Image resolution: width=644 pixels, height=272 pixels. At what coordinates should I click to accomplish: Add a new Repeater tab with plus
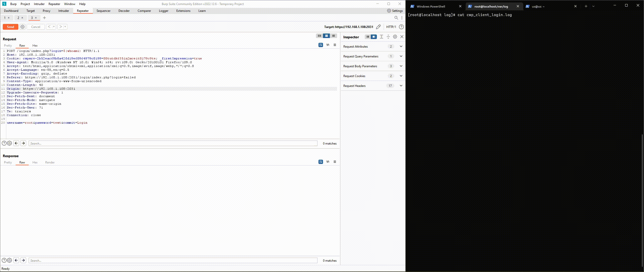pyautogui.click(x=45, y=18)
